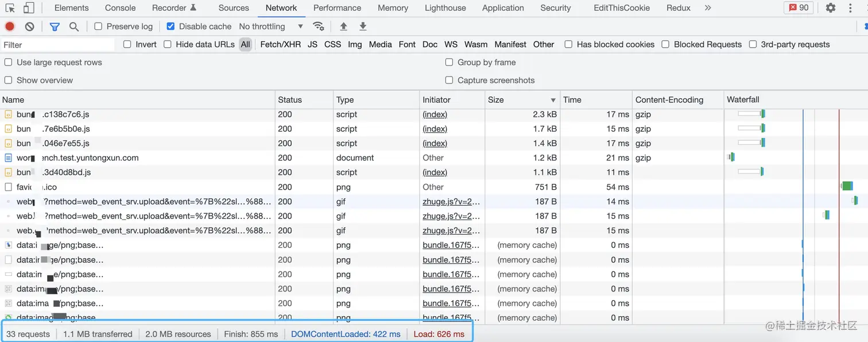This screenshot has width=868, height=342.
Task: Filter requests by Img type
Action: point(355,44)
